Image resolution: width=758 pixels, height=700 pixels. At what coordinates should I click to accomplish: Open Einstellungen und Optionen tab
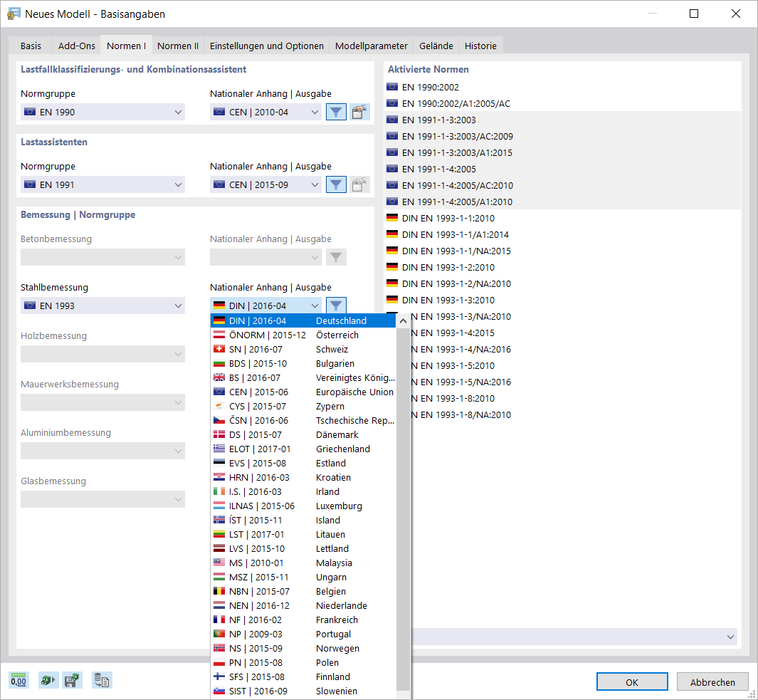[266, 46]
